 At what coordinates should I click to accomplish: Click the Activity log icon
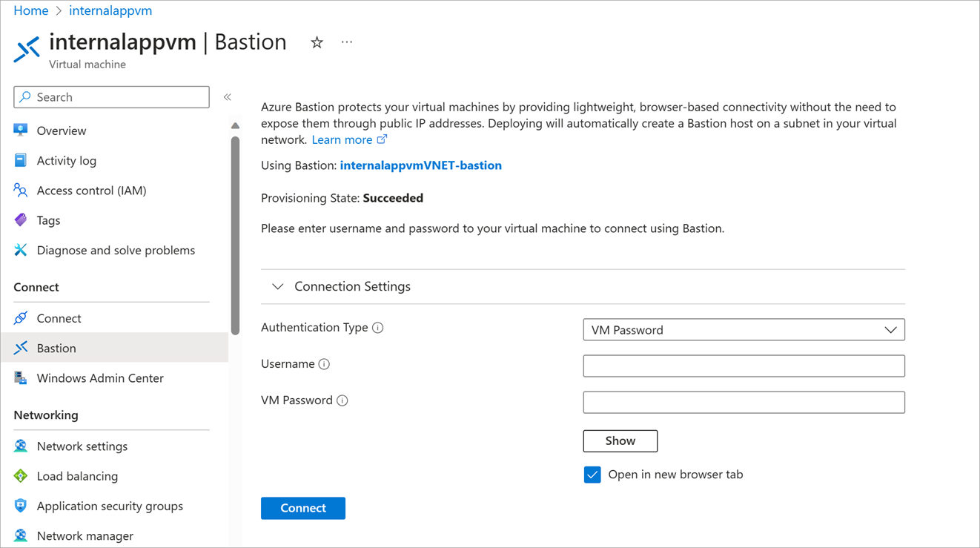click(21, 160)
